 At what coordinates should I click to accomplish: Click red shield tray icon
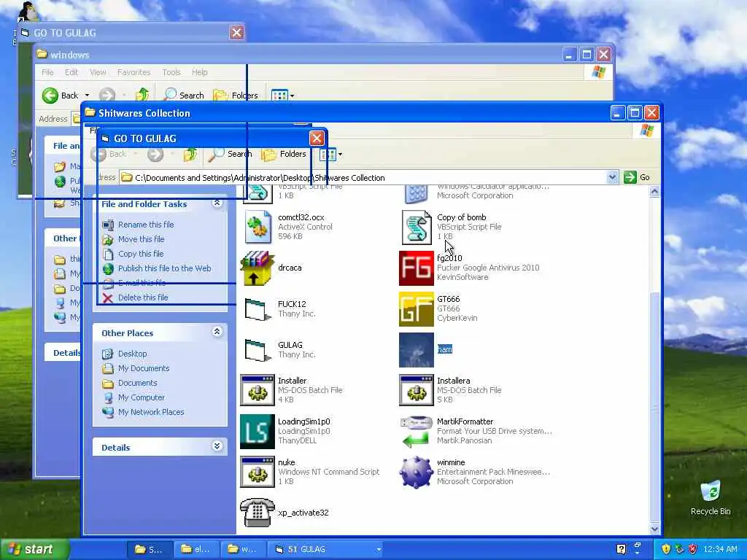point(693,549)
